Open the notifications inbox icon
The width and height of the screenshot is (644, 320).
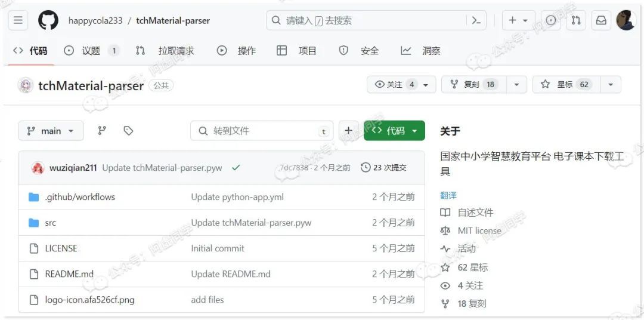601,20
